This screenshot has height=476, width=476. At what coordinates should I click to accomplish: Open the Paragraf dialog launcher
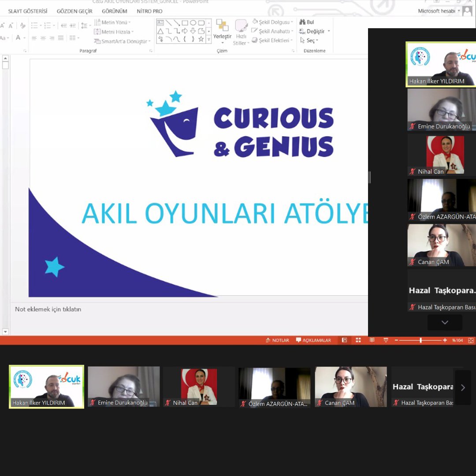click(x=151, y=51)
